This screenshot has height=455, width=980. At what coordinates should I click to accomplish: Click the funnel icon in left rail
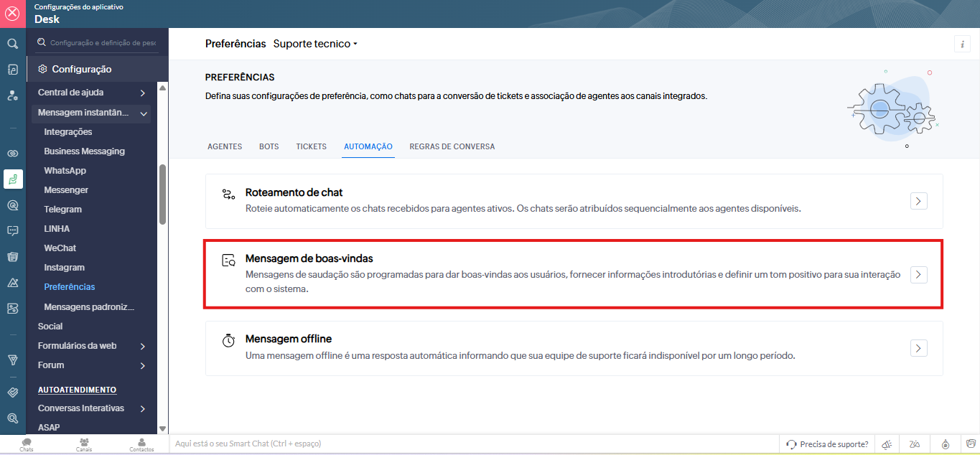pyautogui.click(x=12, y=360)
